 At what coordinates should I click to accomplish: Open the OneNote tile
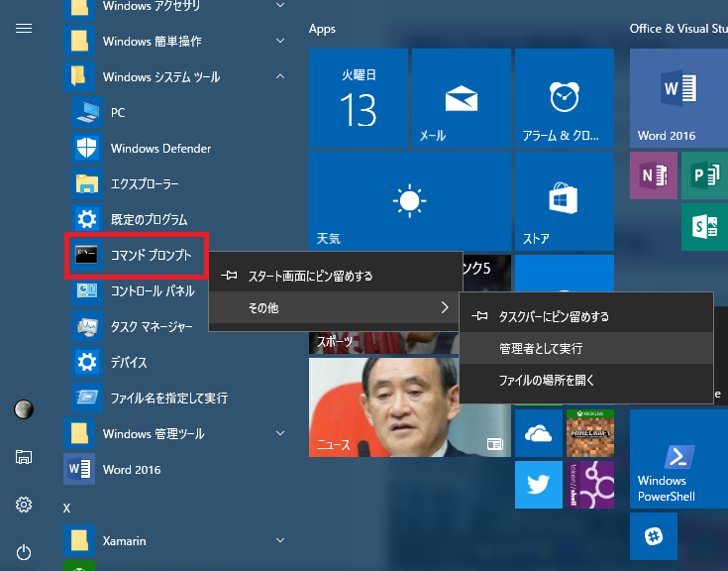(x=654, y=175)
